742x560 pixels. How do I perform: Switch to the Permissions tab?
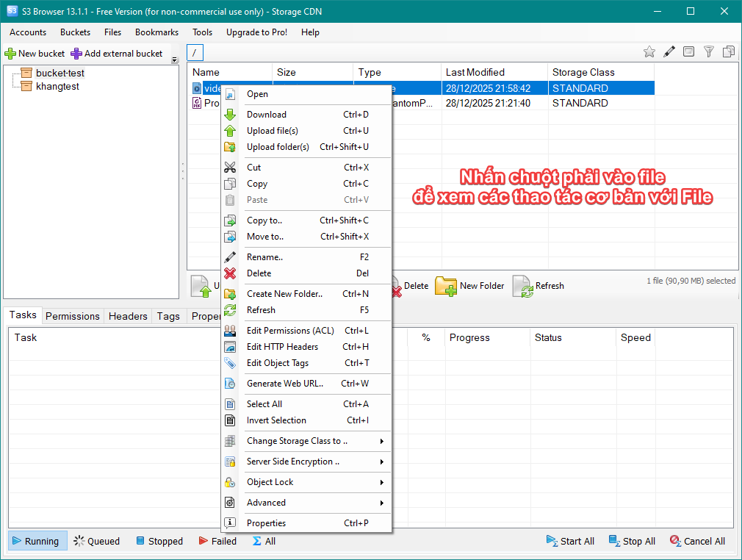pyautogui.click(x=73, y=316)
